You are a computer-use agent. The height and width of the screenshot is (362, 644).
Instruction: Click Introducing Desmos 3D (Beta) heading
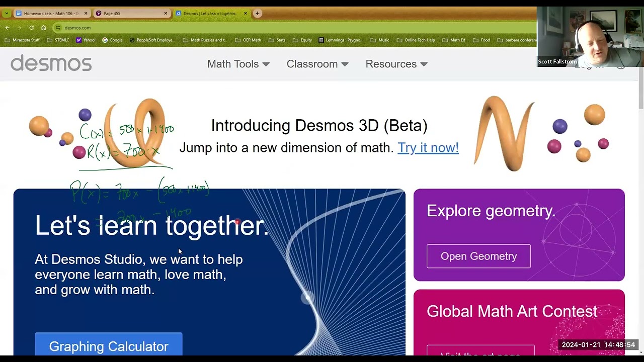tap(319, 125)
